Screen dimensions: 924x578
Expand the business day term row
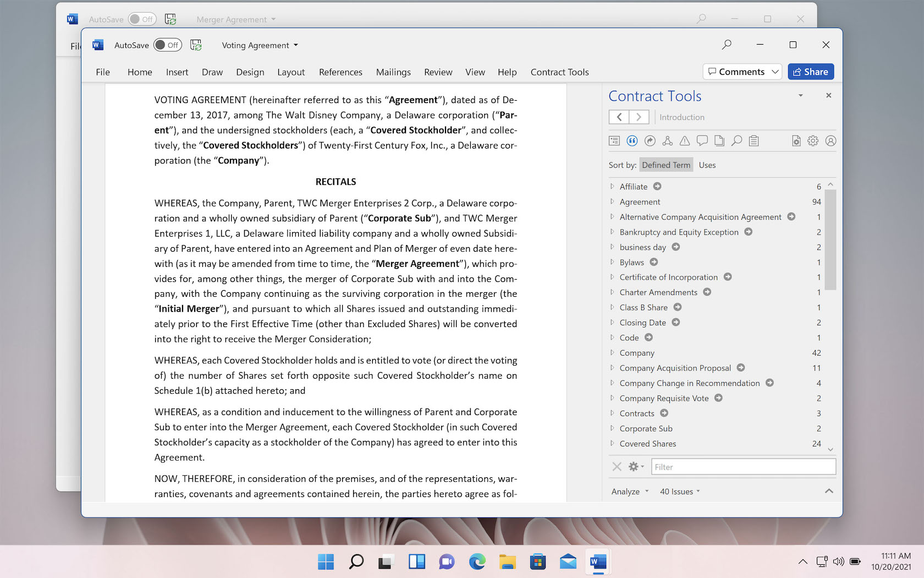[612, 247]
